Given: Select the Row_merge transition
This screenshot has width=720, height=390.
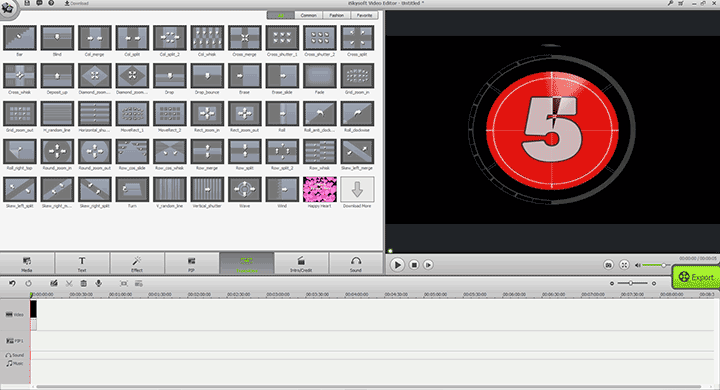Looking at the screenshot, I should (x=207, y=152).
